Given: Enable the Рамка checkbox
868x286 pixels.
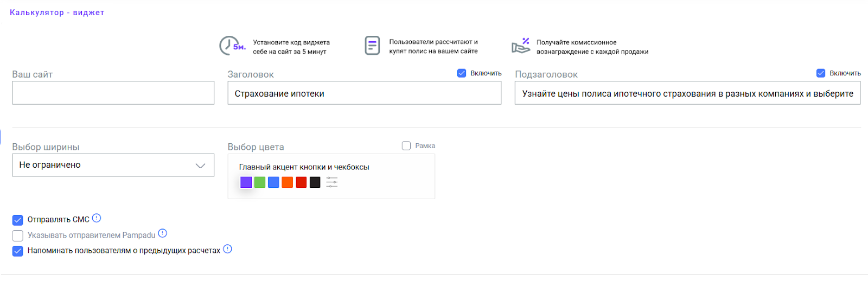Looking at the screenshot, I should point(406,145).
